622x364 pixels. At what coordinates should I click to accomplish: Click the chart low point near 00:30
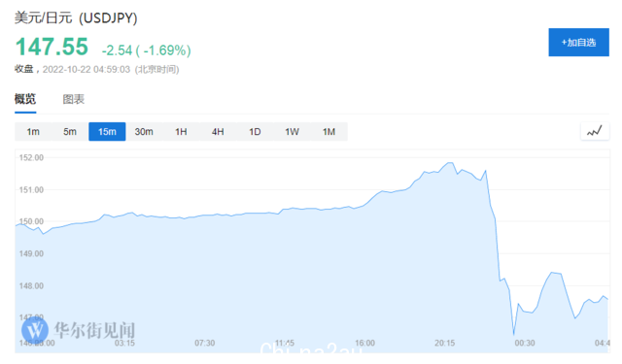514,335
